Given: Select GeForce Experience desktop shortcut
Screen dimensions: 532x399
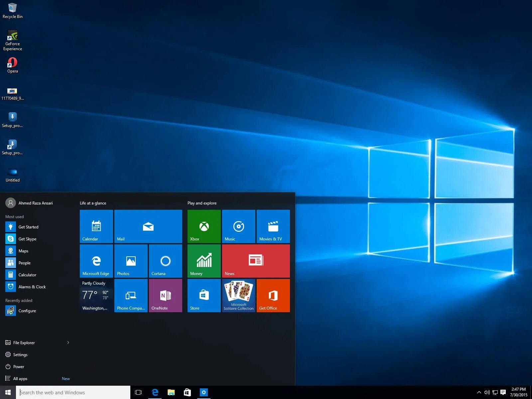Looking at the screenshot, I should [13, 41].
